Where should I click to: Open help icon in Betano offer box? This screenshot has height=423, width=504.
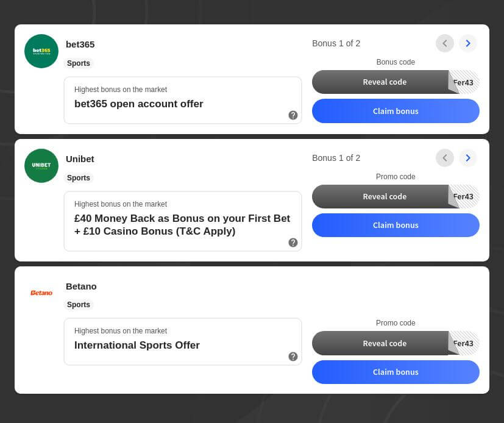(293, 357)
